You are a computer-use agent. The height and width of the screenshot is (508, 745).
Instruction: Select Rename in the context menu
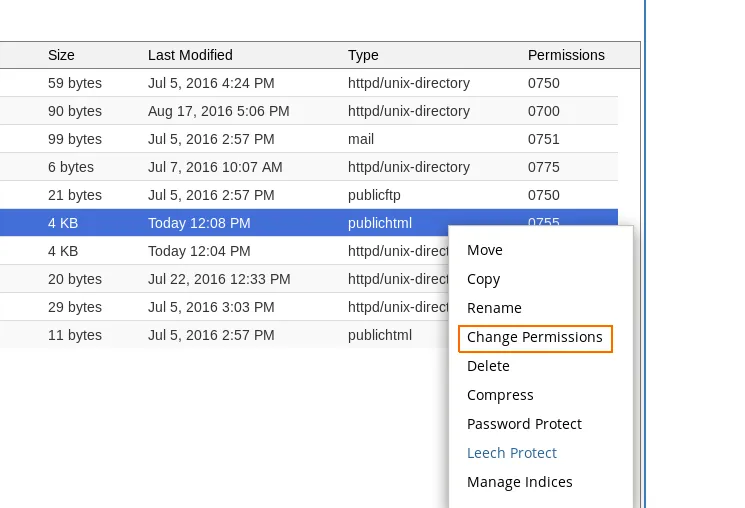(x=494, y=308)
